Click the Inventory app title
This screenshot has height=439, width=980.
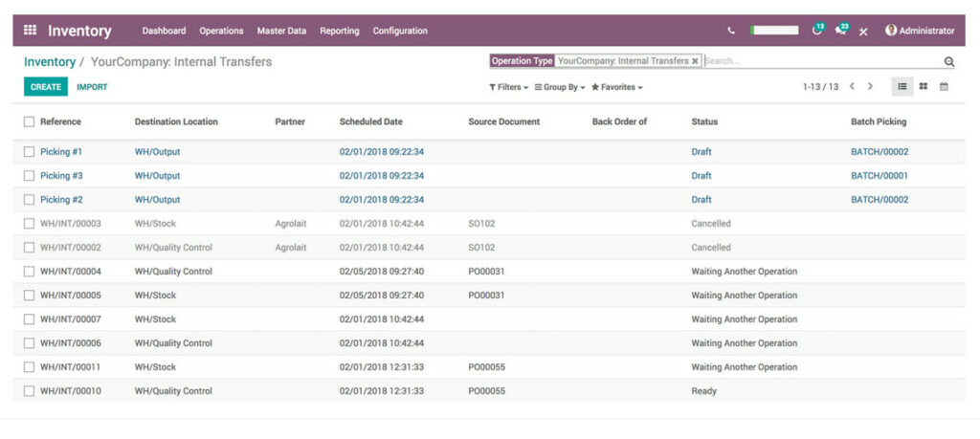[x=79, y=31]
